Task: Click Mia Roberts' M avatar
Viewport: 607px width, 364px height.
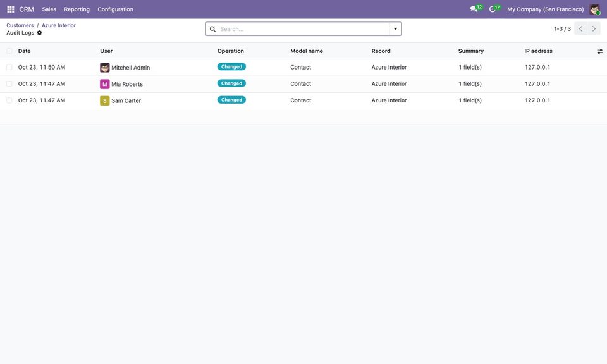Action: tap(104, 84)
